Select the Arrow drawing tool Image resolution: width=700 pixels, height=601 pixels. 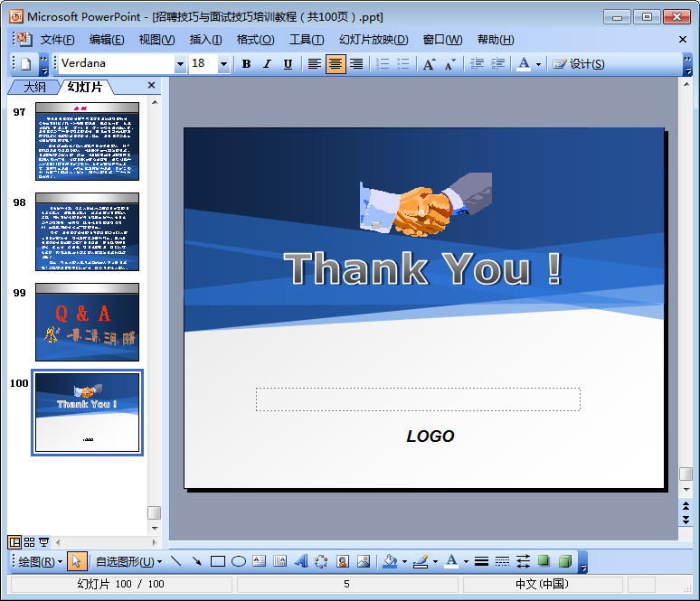pos(197,561)
